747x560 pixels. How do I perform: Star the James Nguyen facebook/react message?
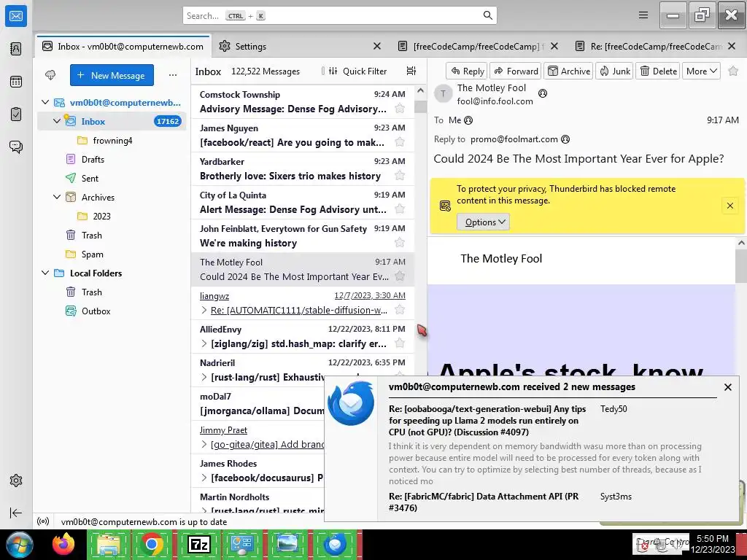tap(400, 142)
